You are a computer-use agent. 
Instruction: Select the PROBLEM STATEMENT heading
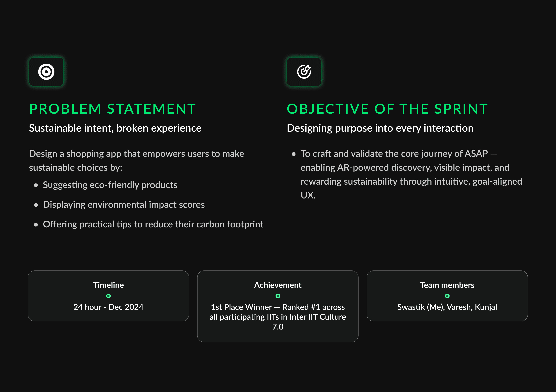[113, 109]
